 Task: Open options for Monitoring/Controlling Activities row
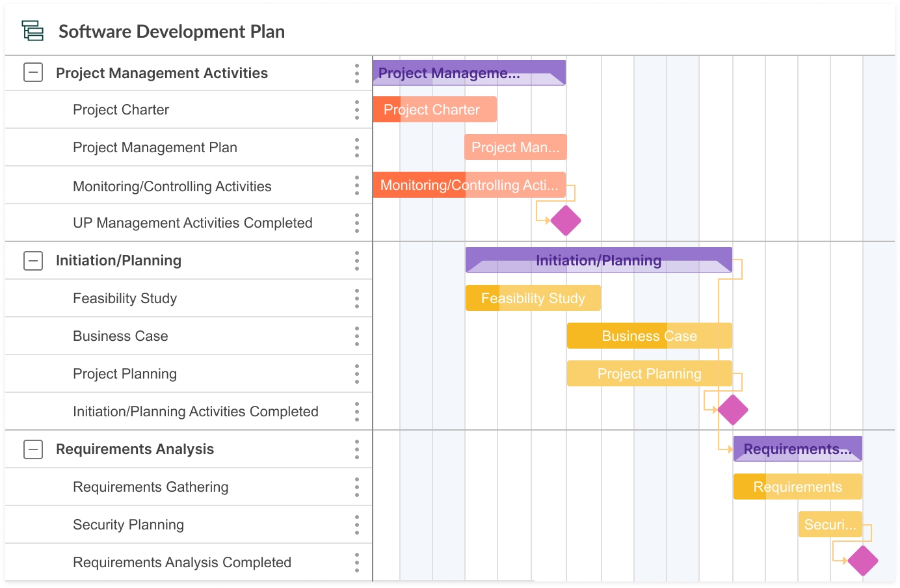[x=357, y=185]
